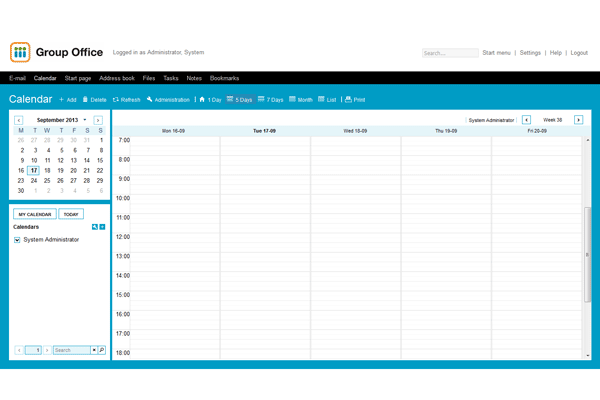Go to previous week from Week 38
The width and height of the screenshot is (600, 400).
point(527,120)
